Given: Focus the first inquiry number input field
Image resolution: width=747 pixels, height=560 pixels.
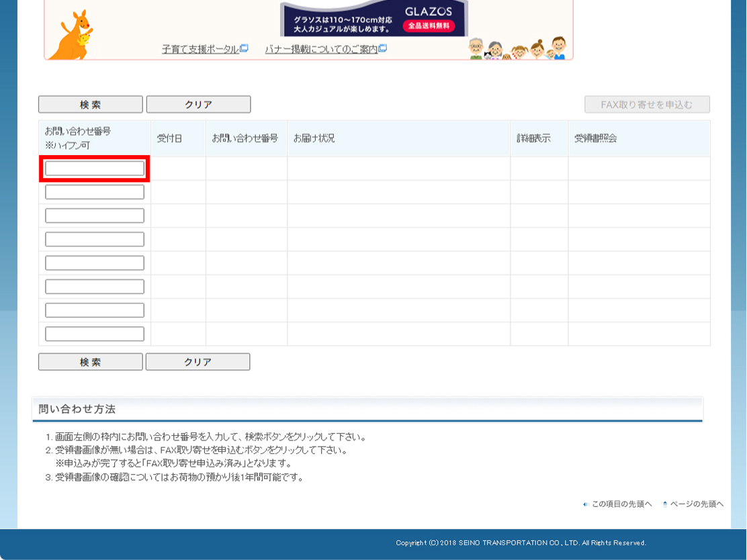Looking at the screenshot, I should (x=95, y=168).
